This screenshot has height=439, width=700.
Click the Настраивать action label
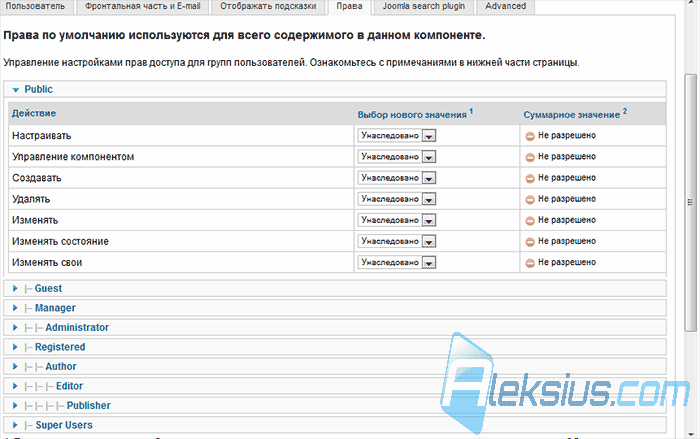(42, 136)
